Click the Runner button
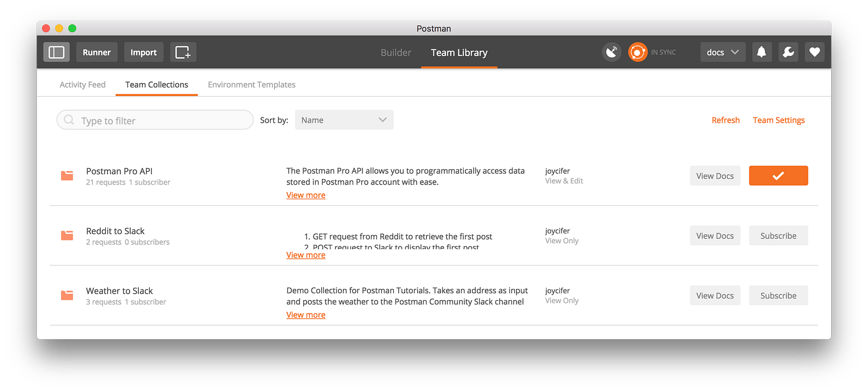868x392 pixels. pos(97,52)
